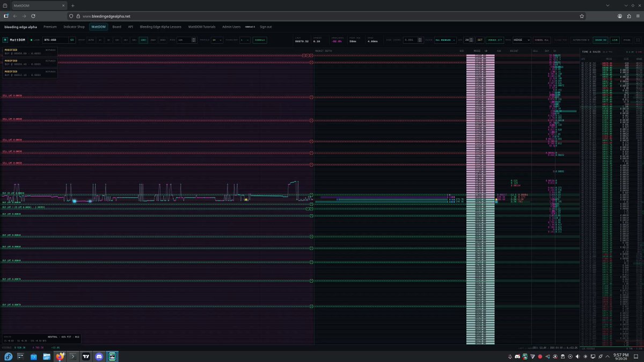Viewport: 644px width, 362px height.
Task: Toggle the SOUND ON button
Action: click(x=601, y=40)
